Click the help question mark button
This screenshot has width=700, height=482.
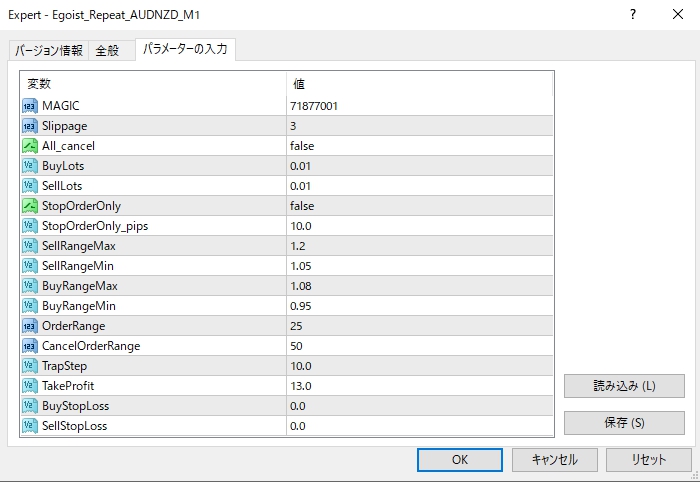point(632,16)
